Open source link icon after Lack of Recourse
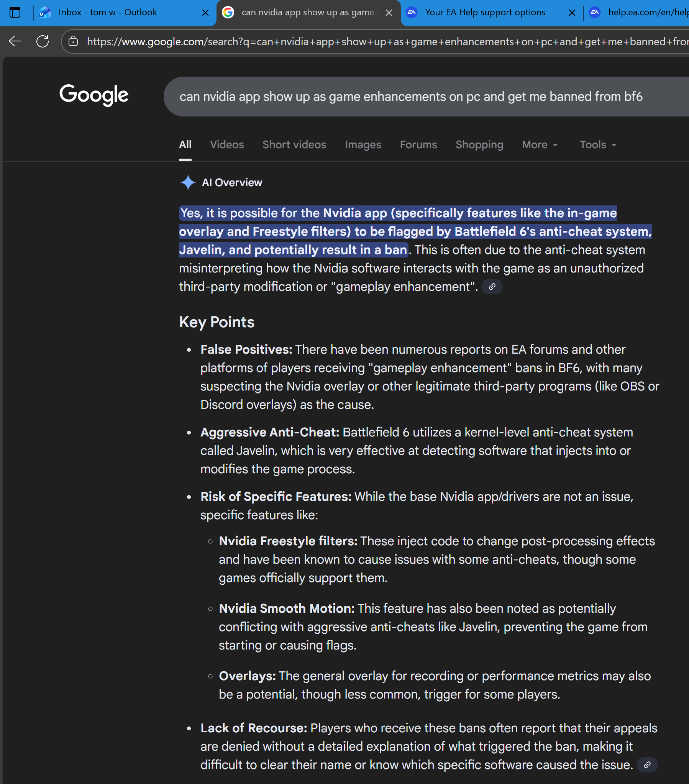The height and width of the screenshot is (784, 689). (x=647, y=765)
